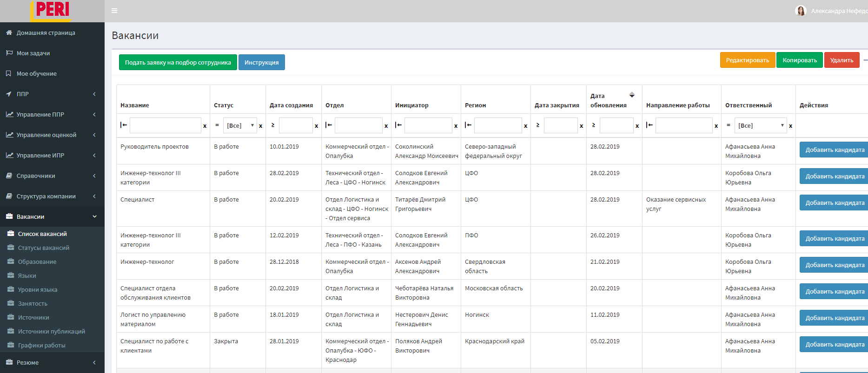This screenshot has height=373, width=868.
Task: Expand the Управление ППР menu
Action: click(x=52, y=114)
